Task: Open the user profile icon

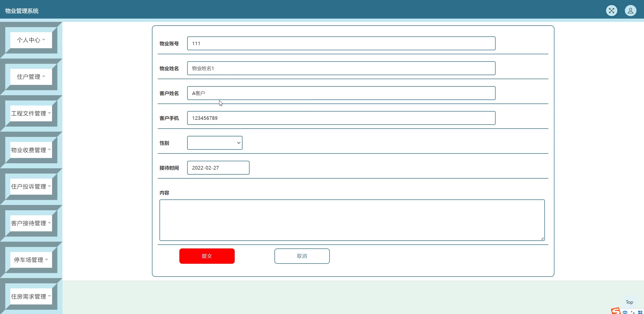Action: (x=630, y=11)
